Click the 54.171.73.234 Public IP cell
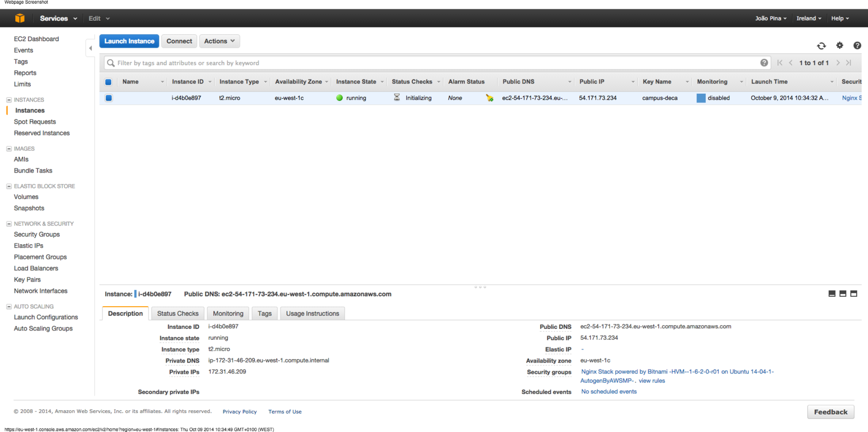 pyautogui.click(x=598, y=98)
